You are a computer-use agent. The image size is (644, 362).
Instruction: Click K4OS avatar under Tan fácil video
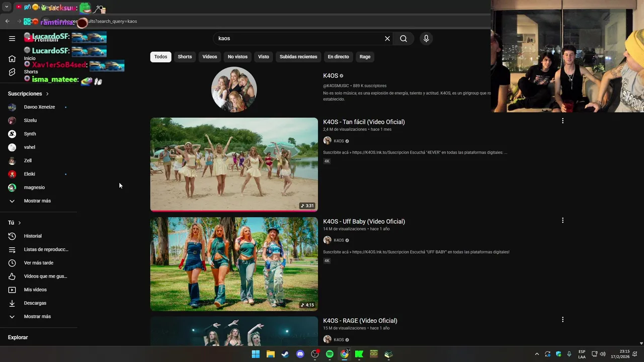click(x=327, y=141)
